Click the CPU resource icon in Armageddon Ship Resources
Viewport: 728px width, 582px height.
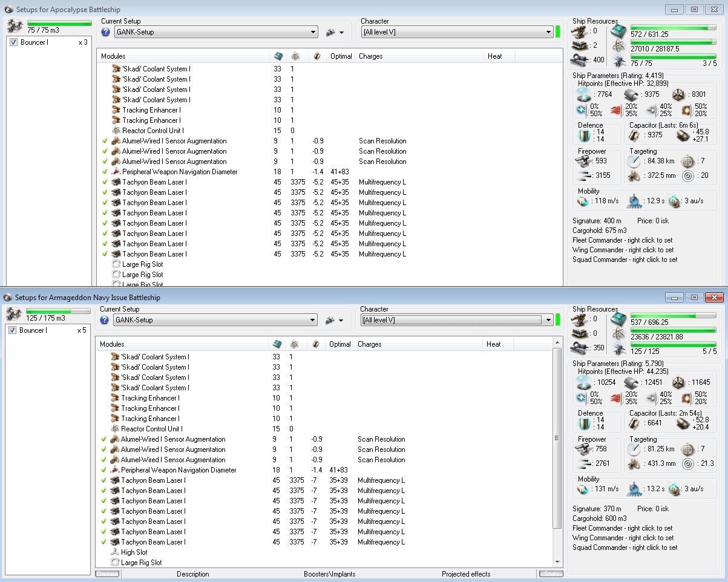(x=618, y=319)
